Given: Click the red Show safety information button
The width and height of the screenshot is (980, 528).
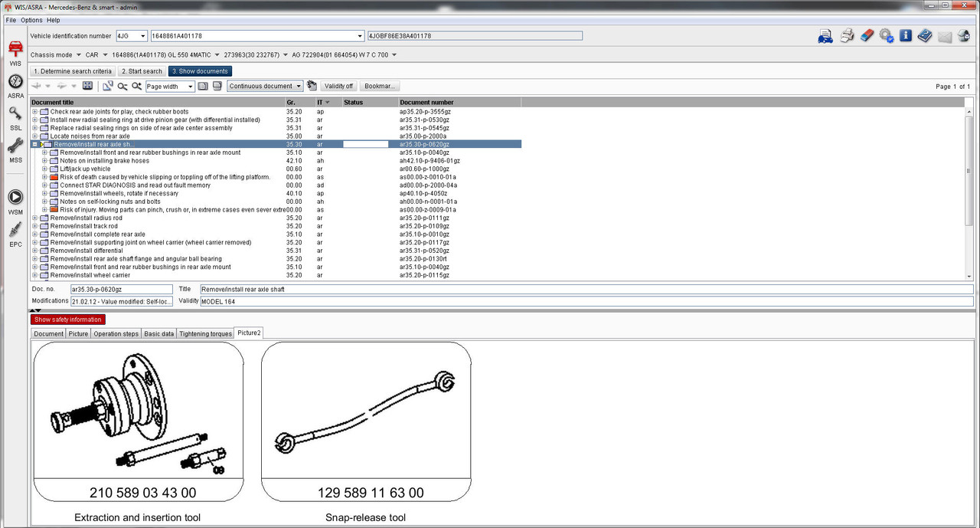Looking at the screenshot, I should [68, 320].
